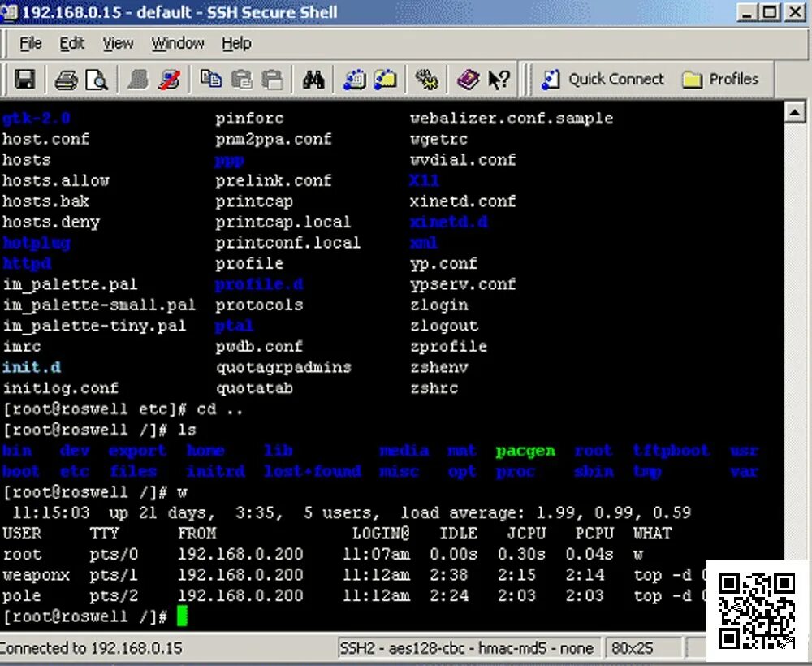The image size is (812, 666).
Task: Click the "im_palette-small.pal" file name
Action: tap(99, 305)
